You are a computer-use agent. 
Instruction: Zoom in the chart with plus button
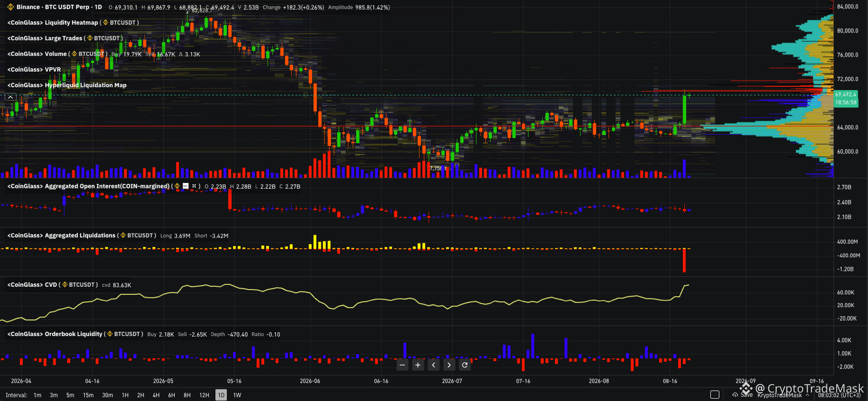[x=418, y=365]
